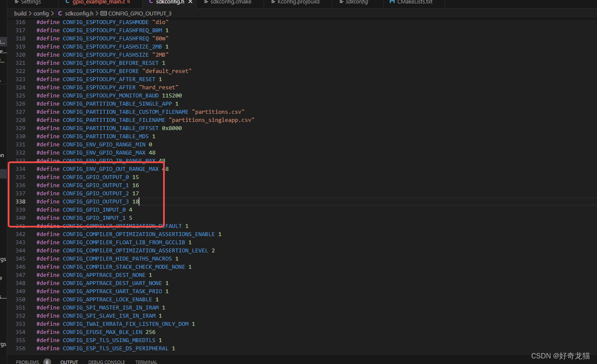The width and height of the screenshot is (597, 364).
Task: Click the 'config' breadcrumb segment
Action: (41, 14)
